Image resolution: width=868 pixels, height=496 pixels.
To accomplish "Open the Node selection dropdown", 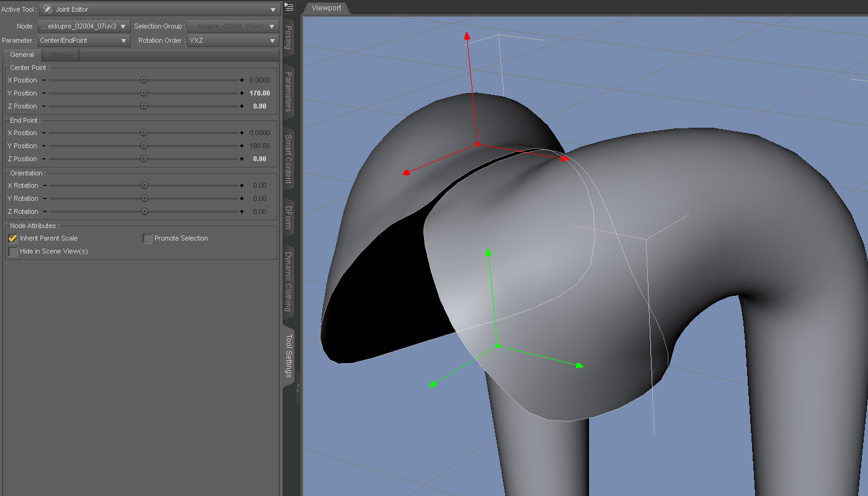I will [84, 27].
